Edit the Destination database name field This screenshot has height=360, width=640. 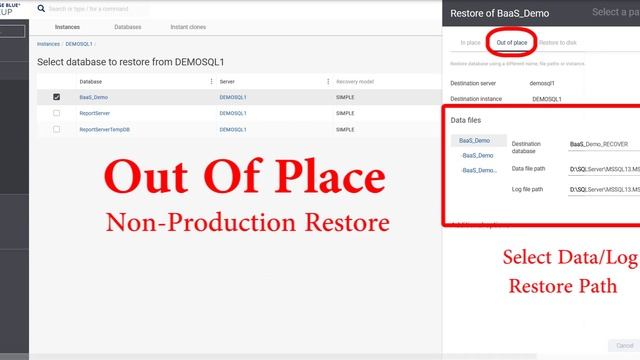(x=604, y=144)
